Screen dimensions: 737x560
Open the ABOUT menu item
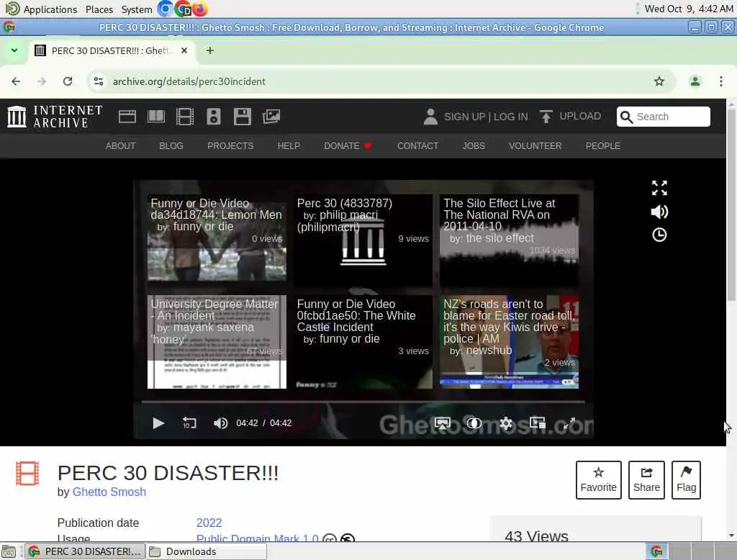pos(120,146)
